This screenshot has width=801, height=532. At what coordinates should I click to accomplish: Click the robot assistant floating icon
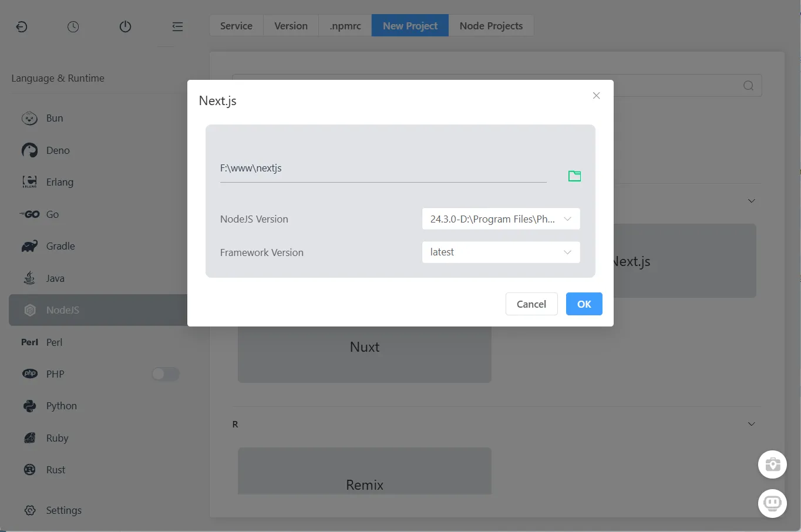click(x=772, y=503)
